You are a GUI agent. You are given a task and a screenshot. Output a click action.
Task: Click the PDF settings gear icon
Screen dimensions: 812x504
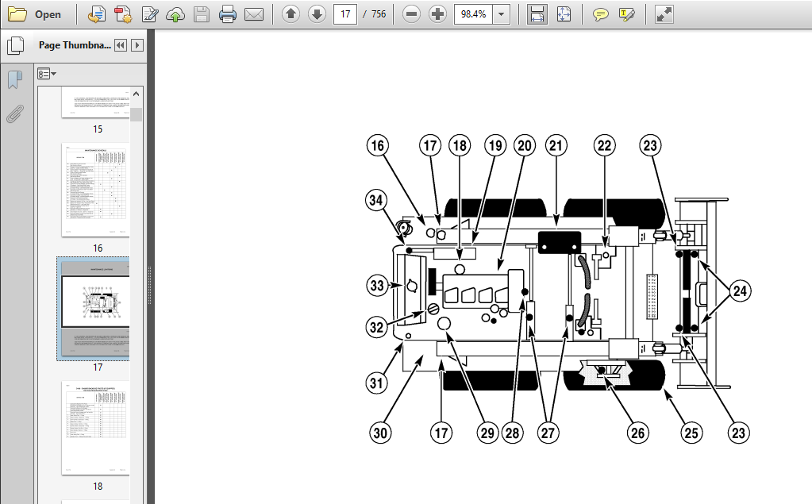pyautogui.click(x=123, y=14)
